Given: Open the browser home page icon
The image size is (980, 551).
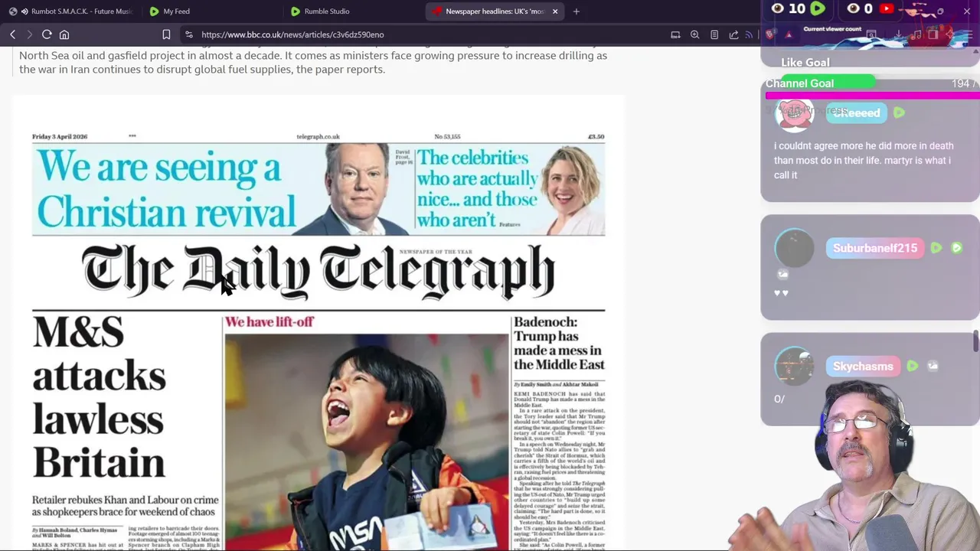Looking at the screenshot, I should [x=64, y=34].
